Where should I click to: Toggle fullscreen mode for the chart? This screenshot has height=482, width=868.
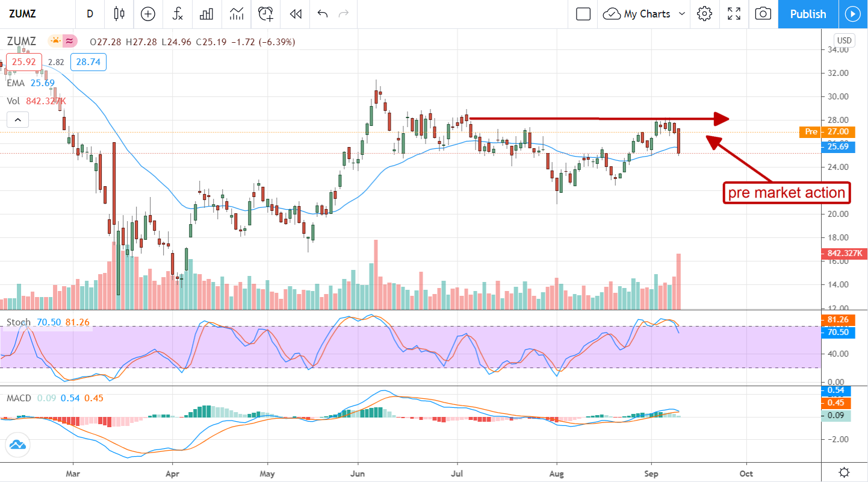pos(734,14)
